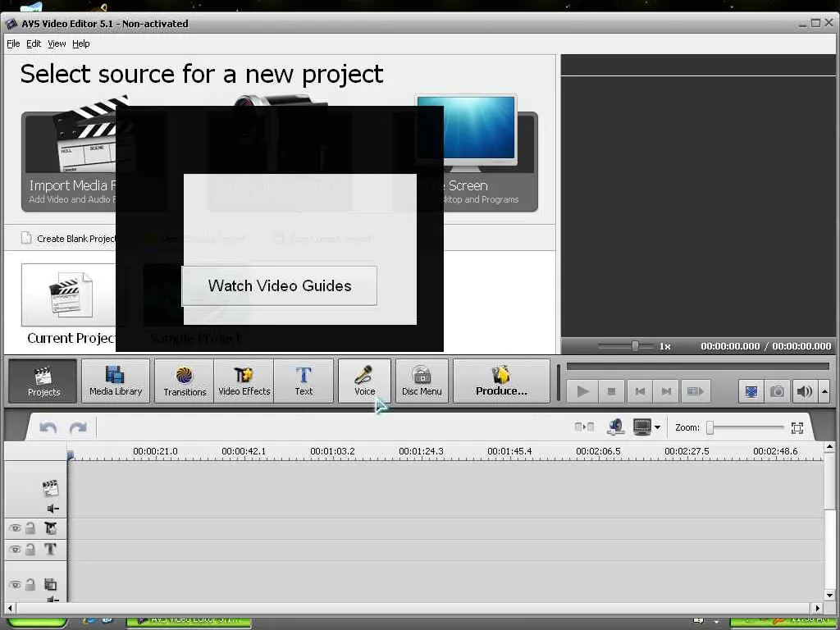Click main video track audio icon

[52, 509]
